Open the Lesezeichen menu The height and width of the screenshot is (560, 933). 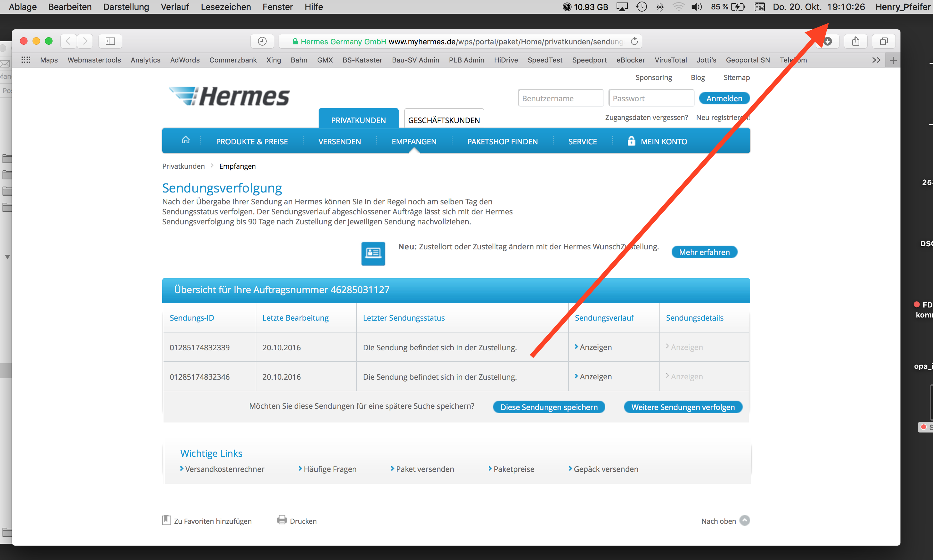226,7
